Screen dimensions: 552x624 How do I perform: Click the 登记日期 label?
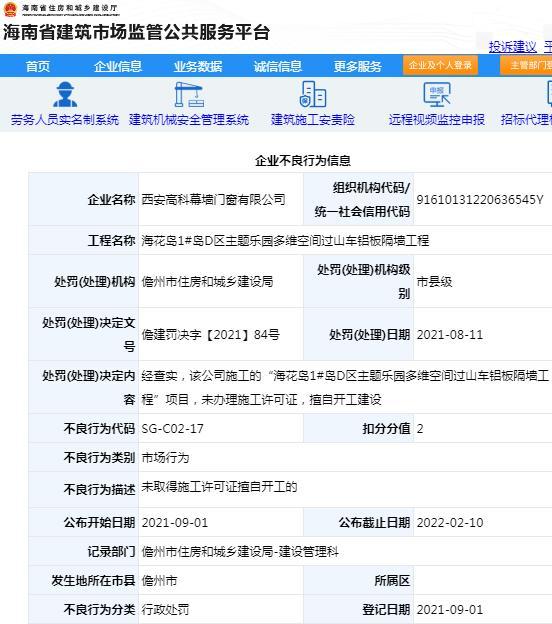tap(386, 610)
